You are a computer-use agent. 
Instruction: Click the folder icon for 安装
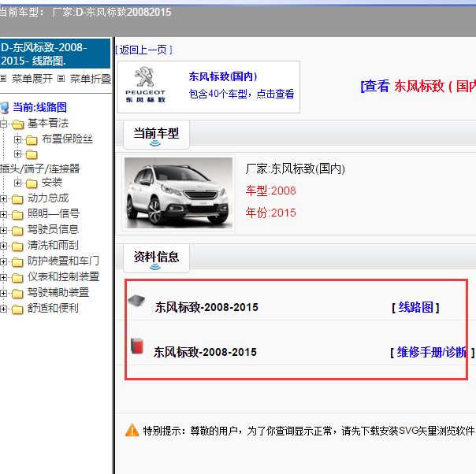click(32, 183)
